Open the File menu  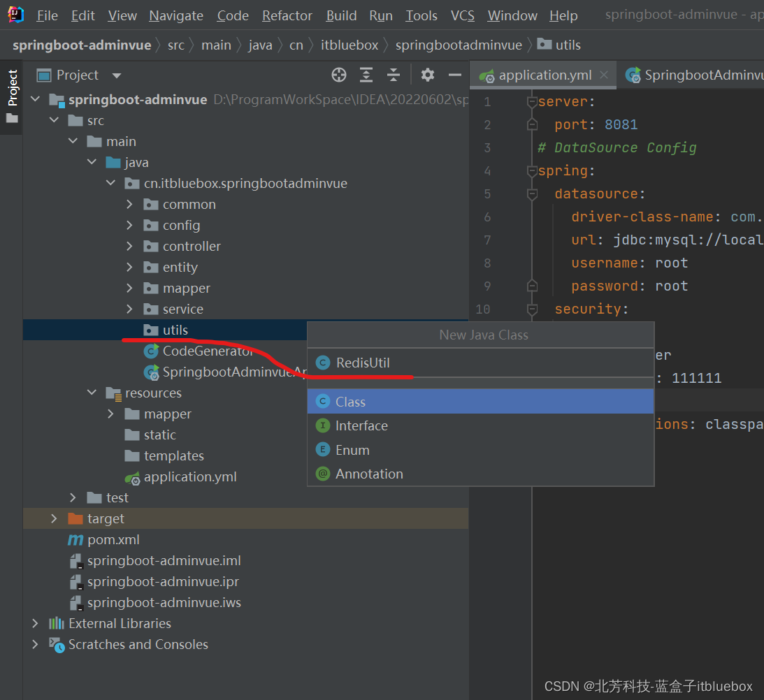click(48, 15)
